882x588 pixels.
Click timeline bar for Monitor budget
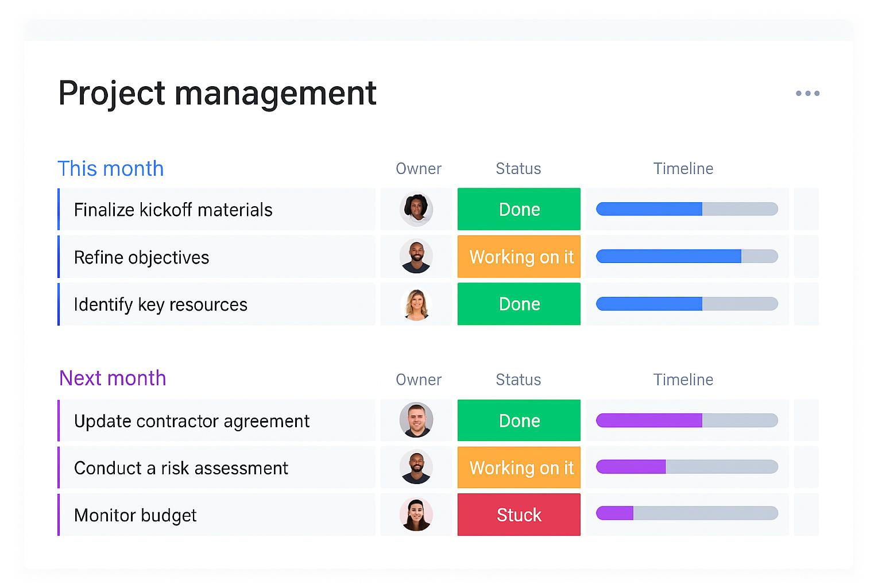[x=687, y=513]
